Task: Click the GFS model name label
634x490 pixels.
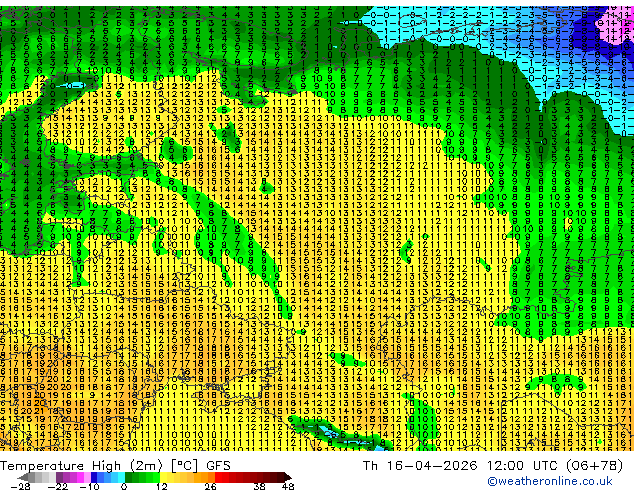Action: (218, 466)
